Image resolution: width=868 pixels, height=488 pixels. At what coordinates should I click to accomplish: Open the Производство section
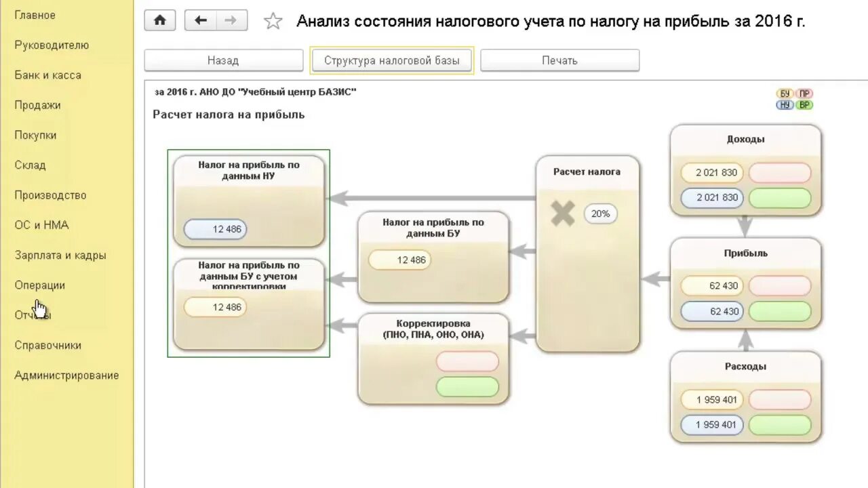point(50,195)
